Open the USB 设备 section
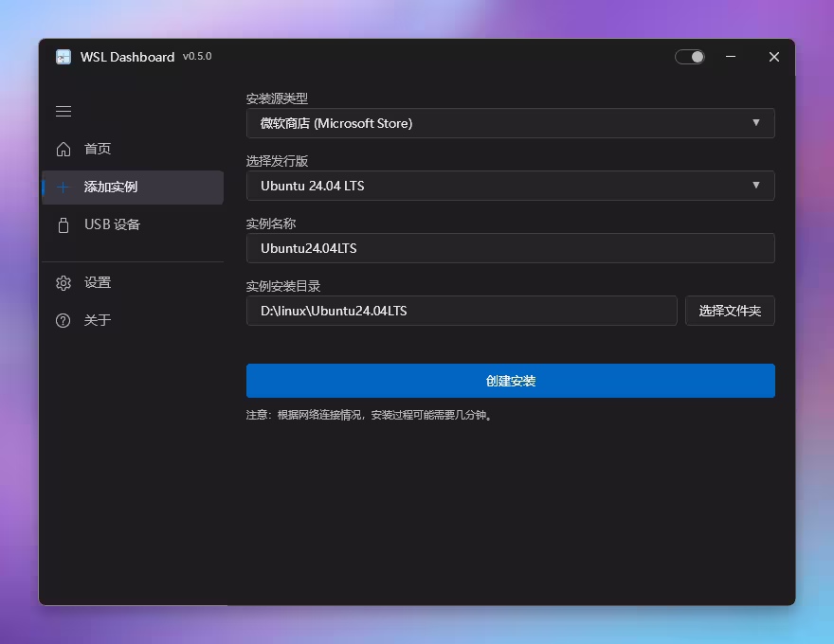Viewport: 834px width, 644px height. click(112, 224)
